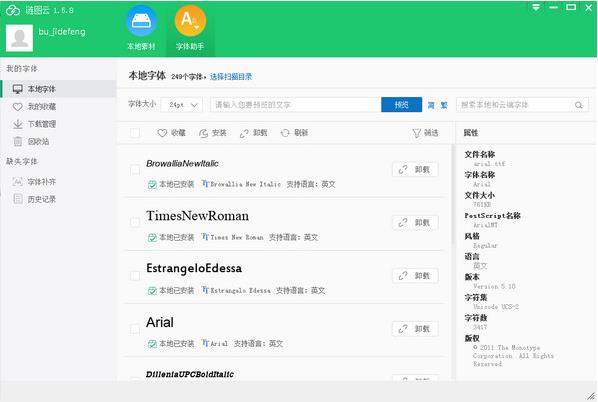This screenshot has height=402, width=598.
Task: Open 回收站 recycle bin in sidebar
Action: (x=38, y=142)
